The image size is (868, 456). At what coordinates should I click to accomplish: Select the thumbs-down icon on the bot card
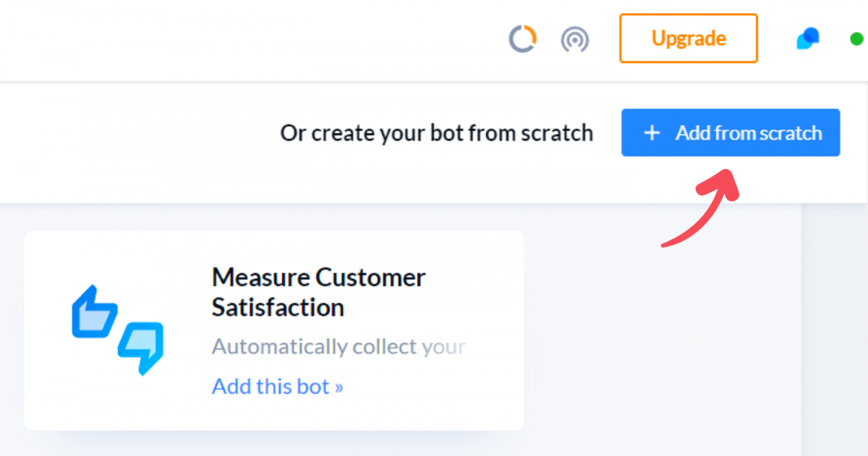[140, 348]
